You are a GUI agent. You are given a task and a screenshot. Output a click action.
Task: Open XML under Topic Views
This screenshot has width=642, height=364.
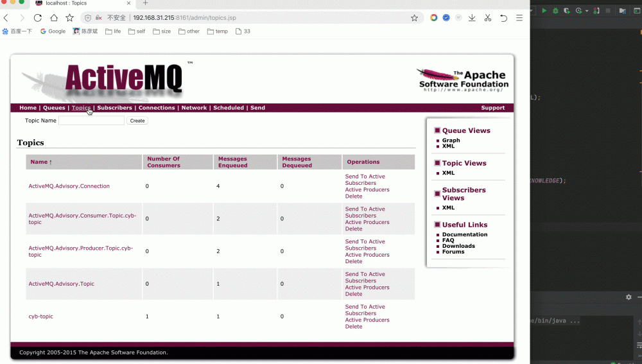[x=448, y=173]
